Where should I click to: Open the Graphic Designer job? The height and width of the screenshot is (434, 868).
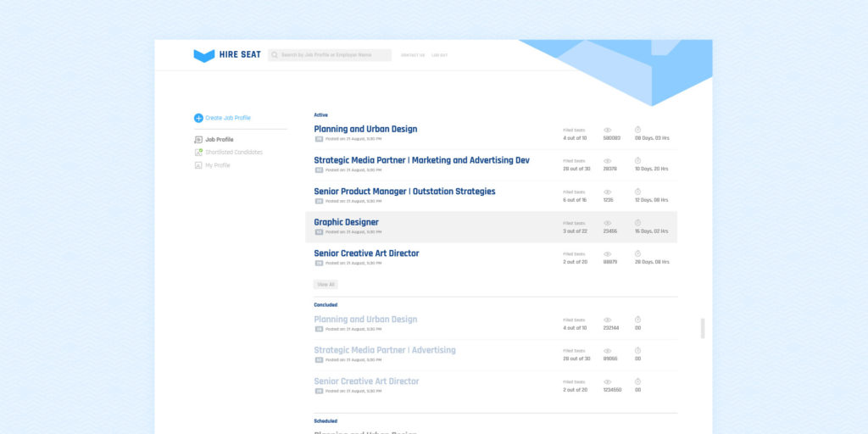(347, 222)
